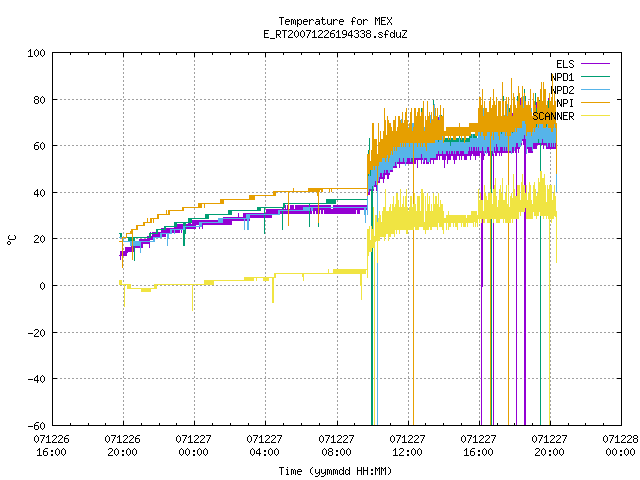This screenshot has width=640, height=480.
Task: Click the NPI legend label
Action: [x=565, y=103]
